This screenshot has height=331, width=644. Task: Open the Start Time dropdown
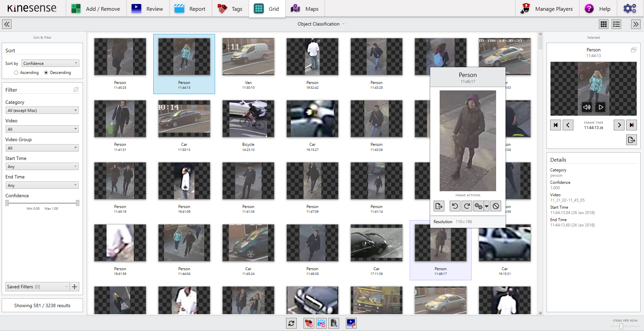click(42, 166)
